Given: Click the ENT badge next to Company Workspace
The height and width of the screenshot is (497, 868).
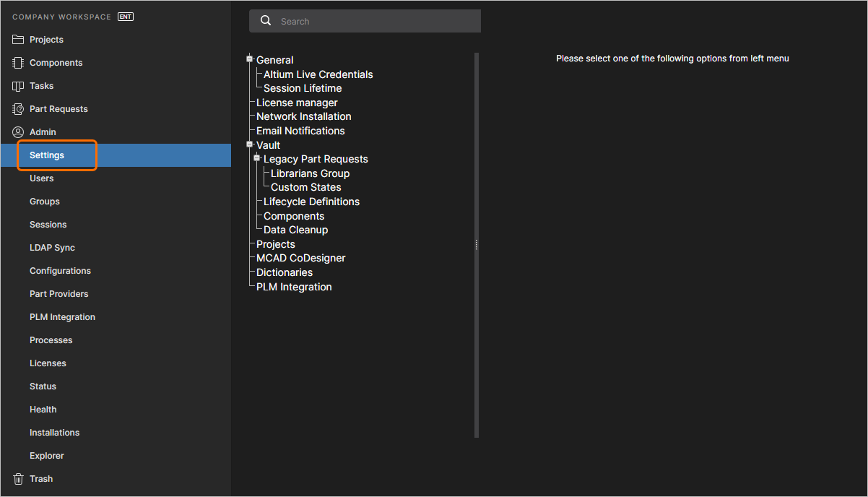Looking at the screenshot, I should click(x=125, y=16).
